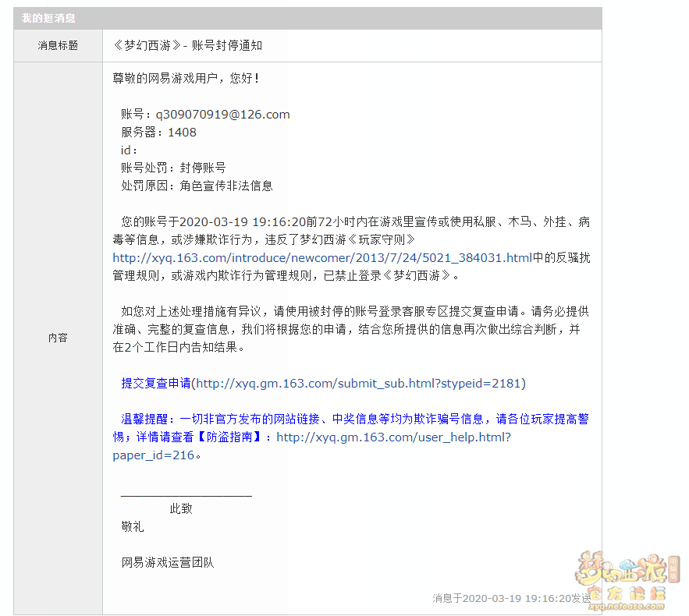The height and width of the screenshot is (616, 689).
Task: Click the sent timestamp 消息于2020-03-19 19:16:20发送
Action: tap(512, 598)
